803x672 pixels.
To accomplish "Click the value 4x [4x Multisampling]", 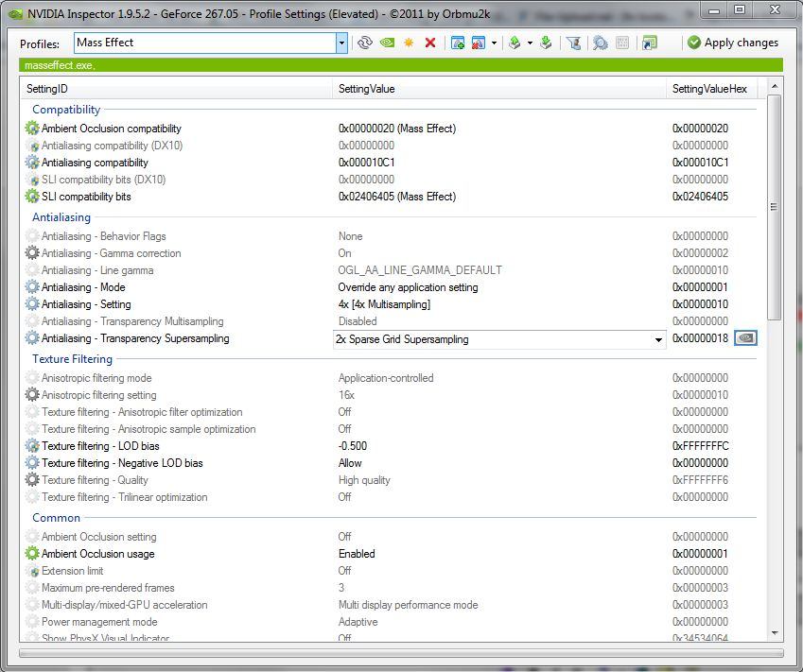I will click(x=384, y=304).
